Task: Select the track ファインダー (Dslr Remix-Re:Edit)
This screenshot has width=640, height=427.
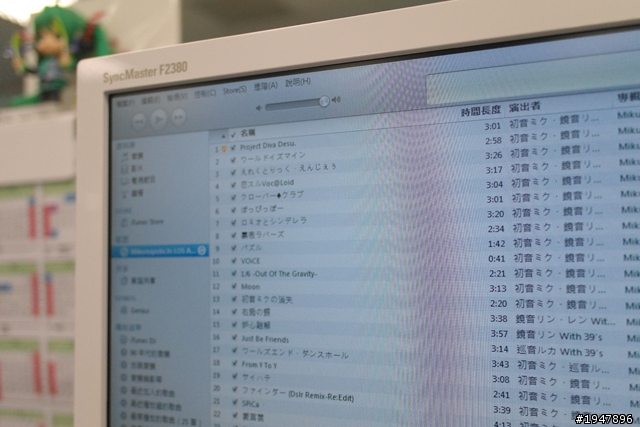Action: (x=298, y=394)
